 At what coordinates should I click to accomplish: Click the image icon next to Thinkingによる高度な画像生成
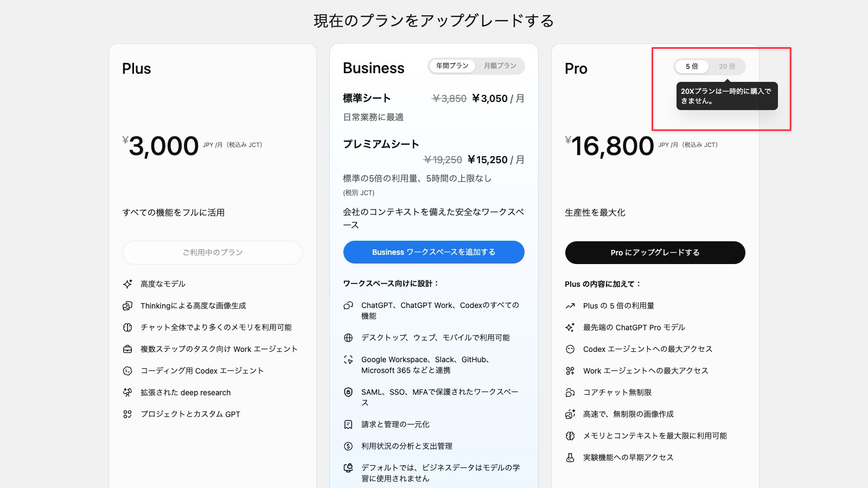click(x=127, y=306)
